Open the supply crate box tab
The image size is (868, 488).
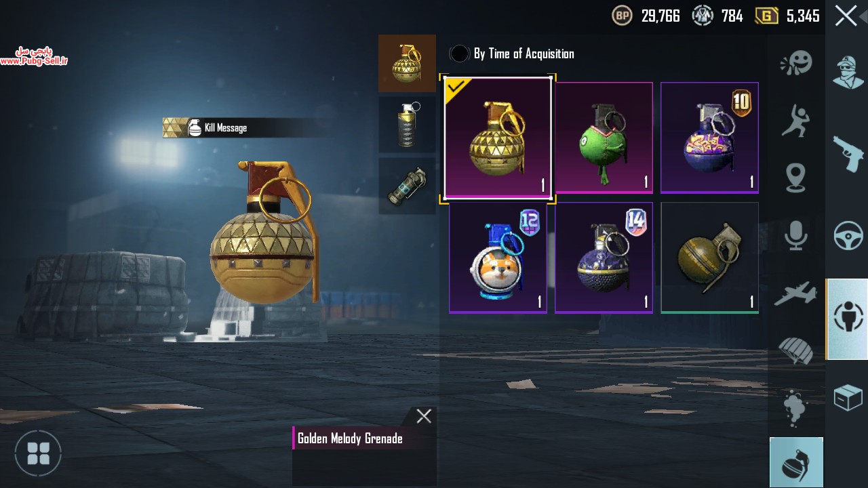(848, 398)
